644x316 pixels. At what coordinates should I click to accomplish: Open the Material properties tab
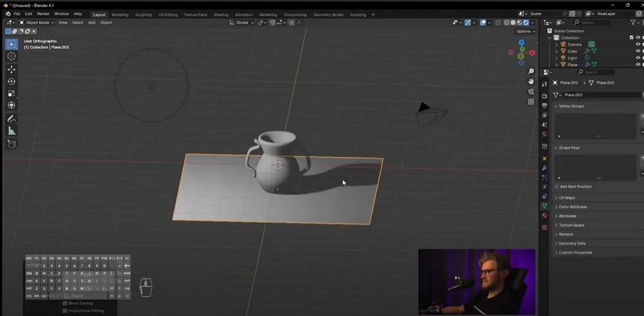click(x=545, y=215)
